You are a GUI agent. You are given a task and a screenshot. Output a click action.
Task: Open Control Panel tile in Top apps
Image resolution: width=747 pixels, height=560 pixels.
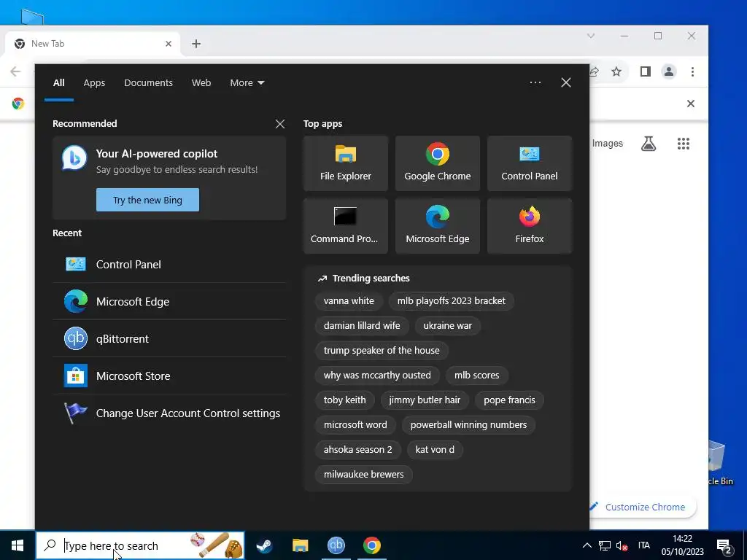tap(530, 163)
